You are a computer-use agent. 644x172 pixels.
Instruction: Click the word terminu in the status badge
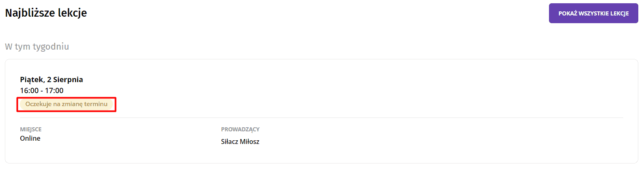96,104
